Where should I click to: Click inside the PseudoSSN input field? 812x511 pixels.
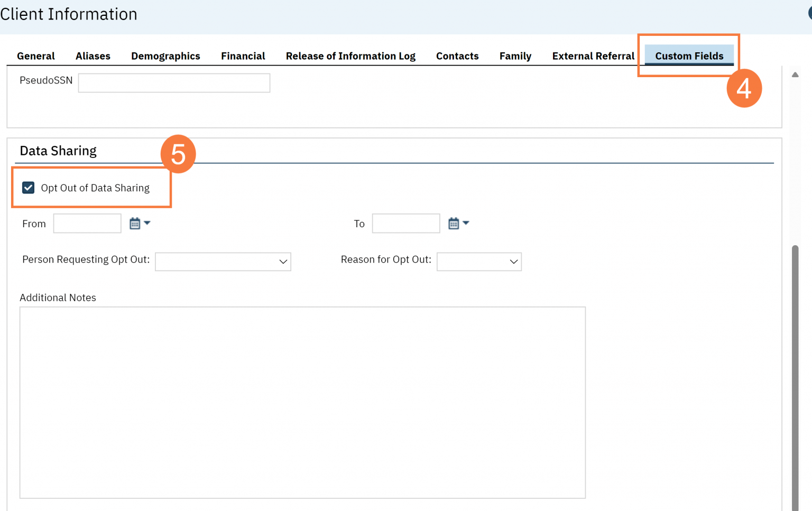point(174,82)
